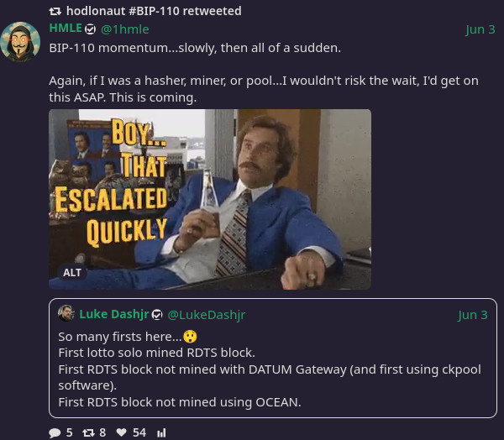Open the bar chart stats icon
Screen dimensions: 504x440
point(161,433)
